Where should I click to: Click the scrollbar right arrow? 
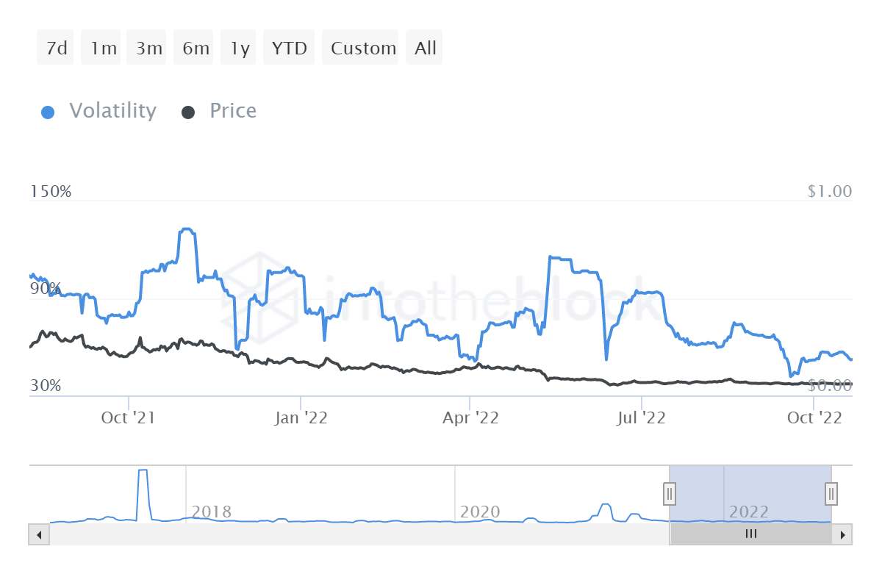pos(843,534)
